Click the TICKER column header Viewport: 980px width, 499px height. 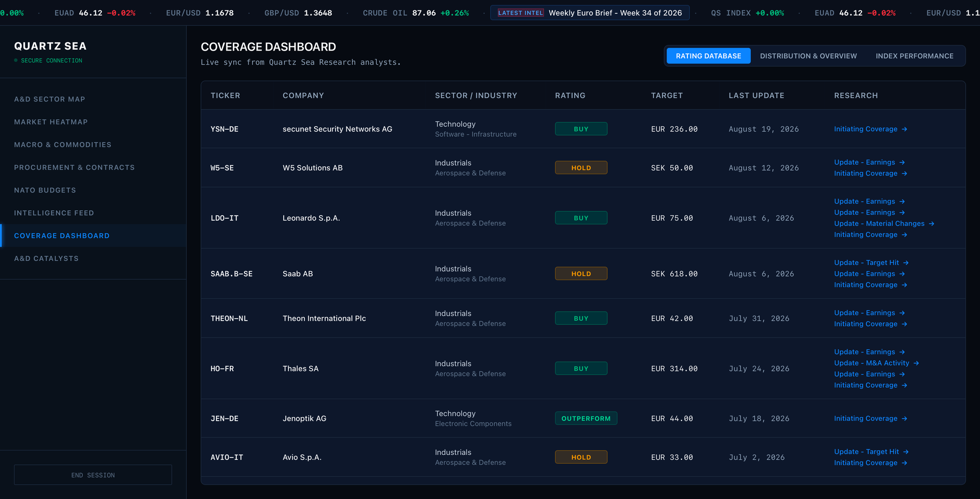point(225,96)
